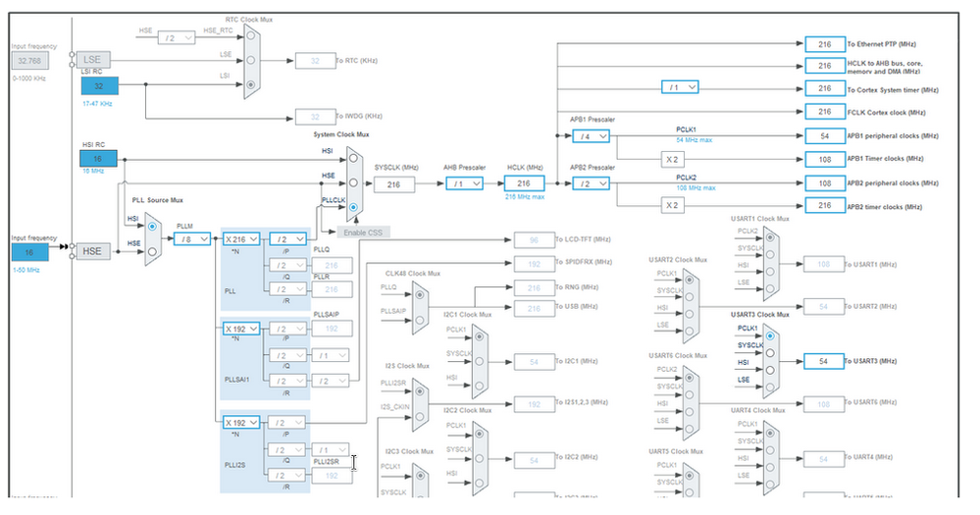
Task: Click the '17-47 KHz' LSI range text
Action: (97, 104)
